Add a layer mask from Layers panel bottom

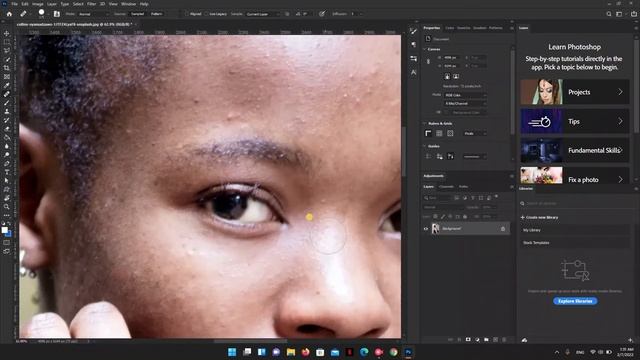click(468, 340)
